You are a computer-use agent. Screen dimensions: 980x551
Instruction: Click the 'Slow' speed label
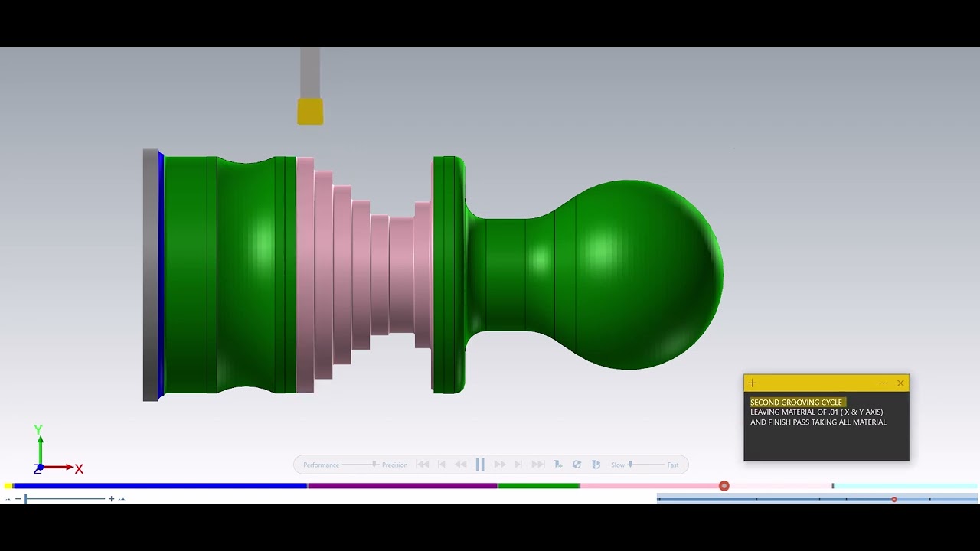(618, 465)
